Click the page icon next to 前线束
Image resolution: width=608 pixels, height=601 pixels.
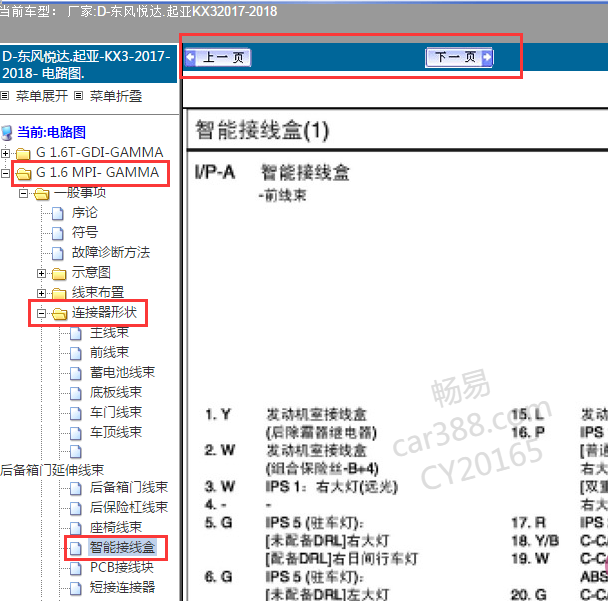point(76,353)
